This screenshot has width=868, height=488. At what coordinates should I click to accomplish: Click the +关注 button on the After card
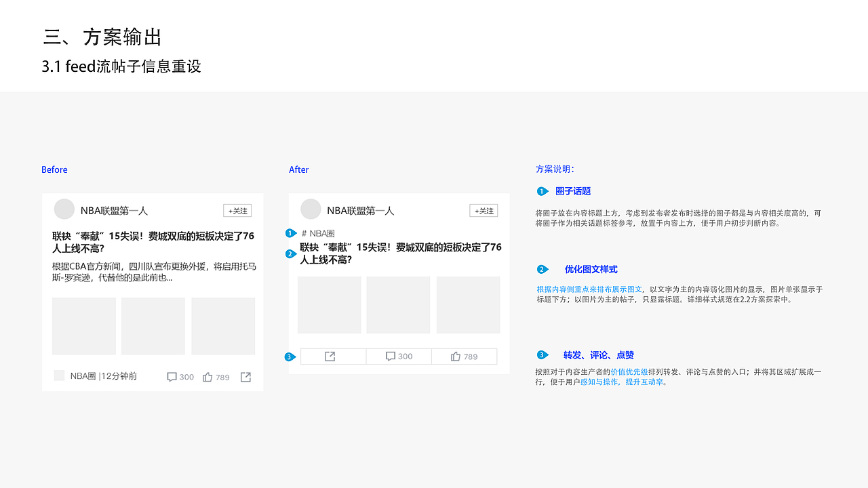[484, 210]
